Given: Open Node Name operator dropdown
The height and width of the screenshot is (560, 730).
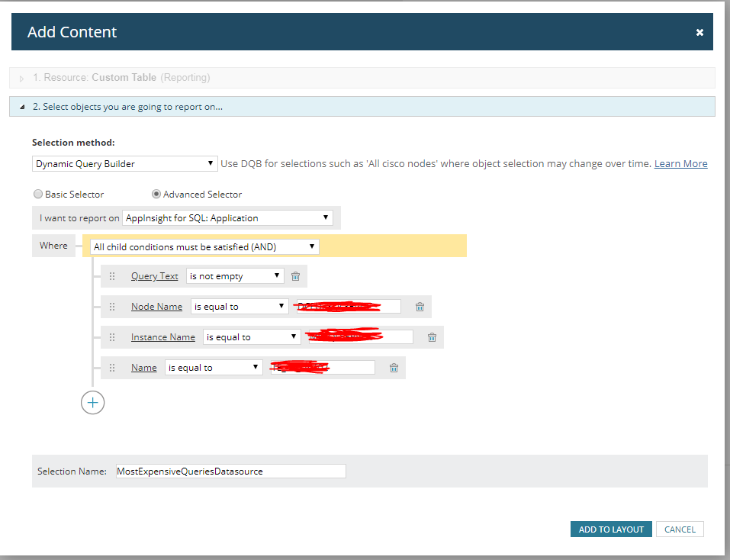Looking at the screenshot, I should (240, 306).
